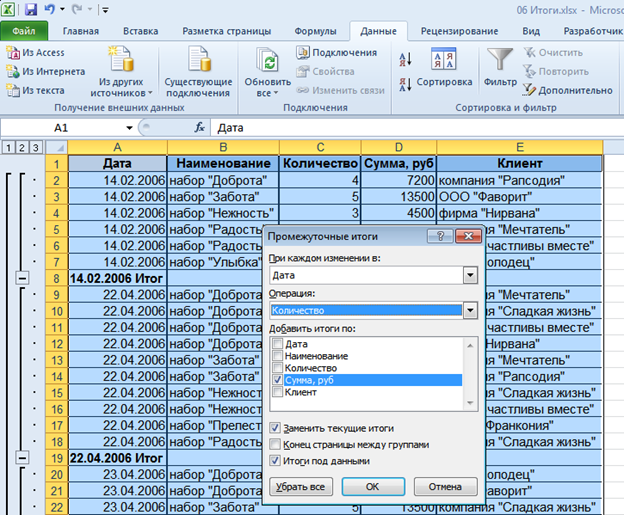Click the Save icon in quick access toolbar

tap(31, 9)
